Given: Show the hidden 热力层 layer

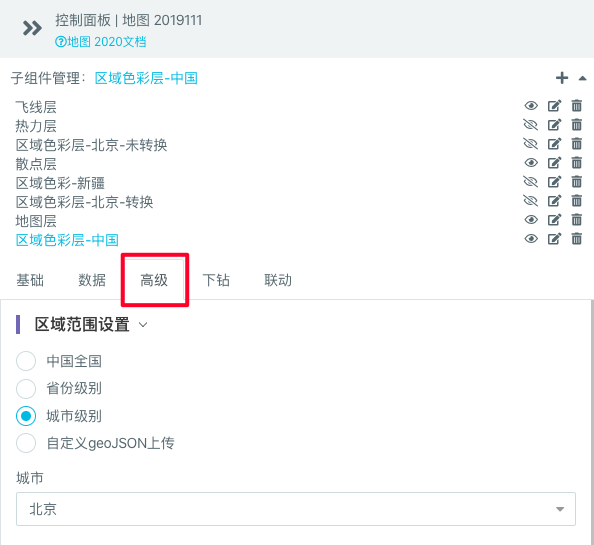Looking at the screenshot, I should 531,125.
